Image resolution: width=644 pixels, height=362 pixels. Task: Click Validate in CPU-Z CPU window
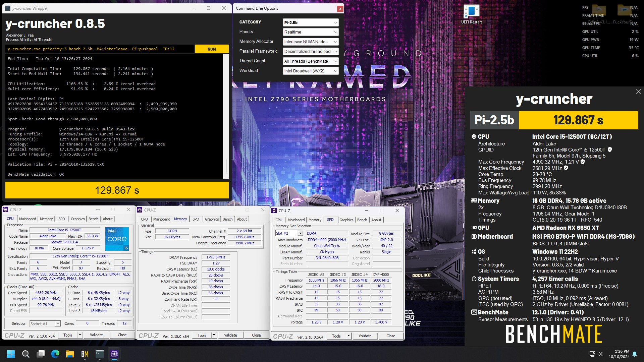point(96,335)
